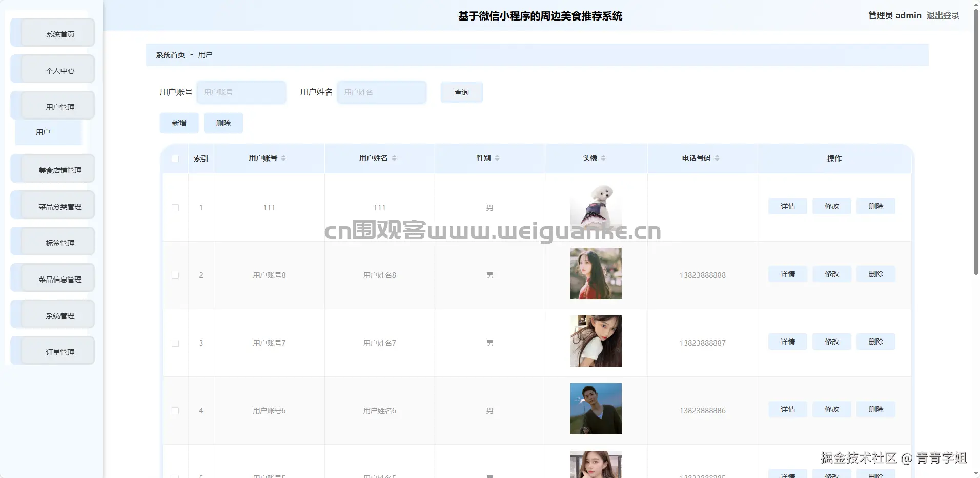Click the batch 删除 button above the table
The height and width of the screenshot is (478, 980).
(x=223, y=123)
